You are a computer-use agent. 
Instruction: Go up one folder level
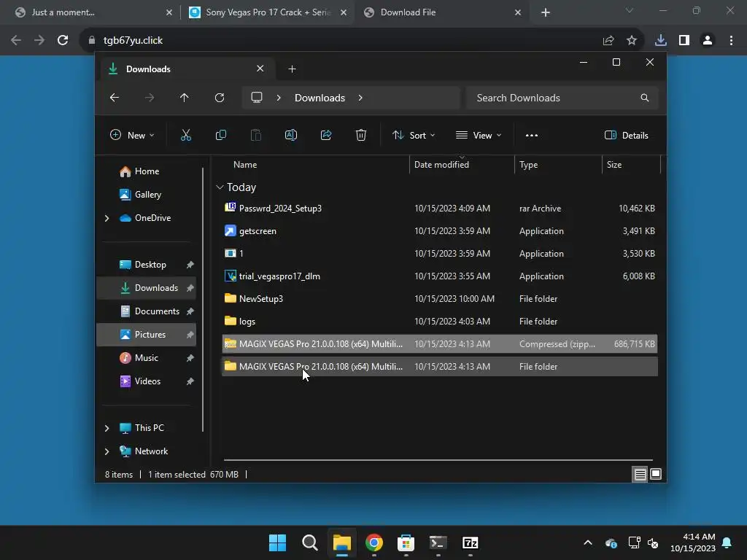coord(185,98)
